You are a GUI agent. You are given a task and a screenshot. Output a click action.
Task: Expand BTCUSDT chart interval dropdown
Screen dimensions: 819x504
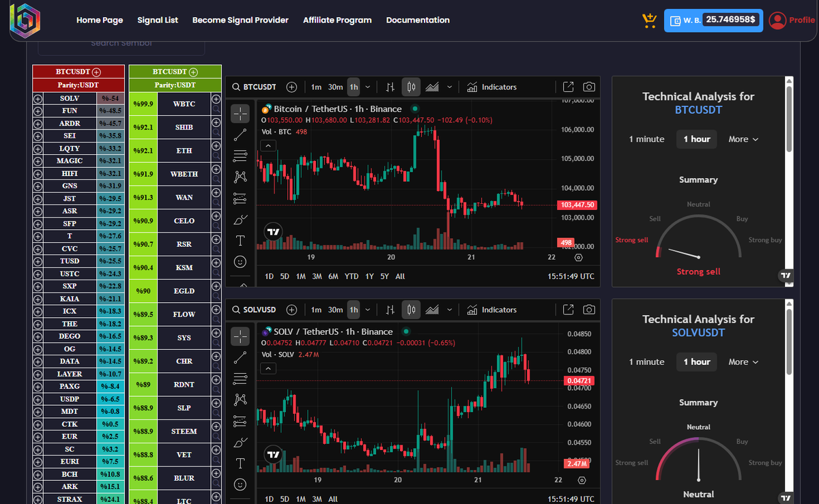pyautogui.click(x=369, y=87)
